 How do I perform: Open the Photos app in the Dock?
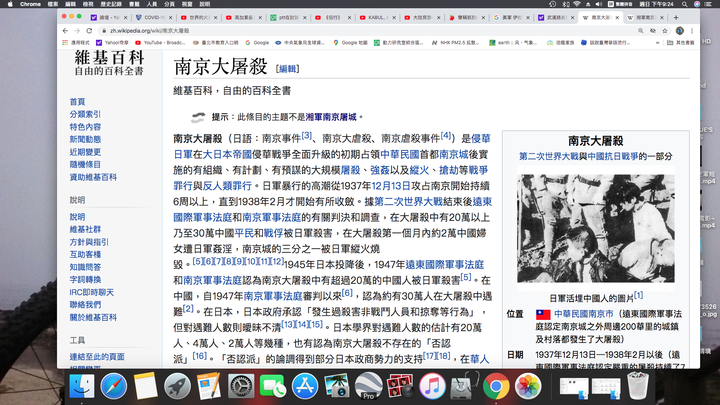tap(528, 386)
